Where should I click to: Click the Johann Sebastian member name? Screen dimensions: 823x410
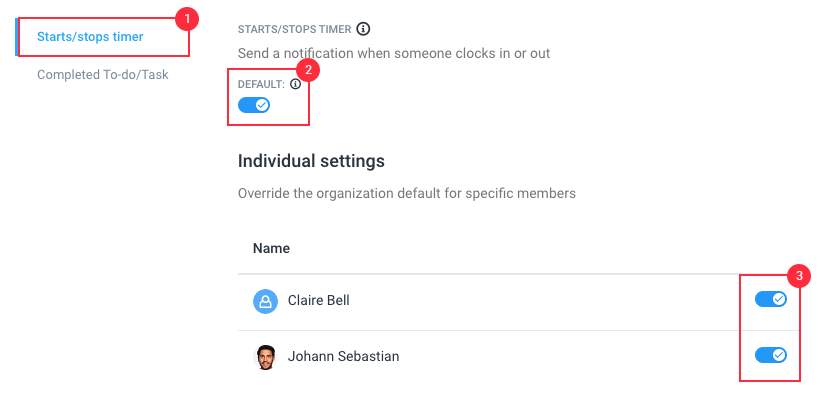[343, 356]
